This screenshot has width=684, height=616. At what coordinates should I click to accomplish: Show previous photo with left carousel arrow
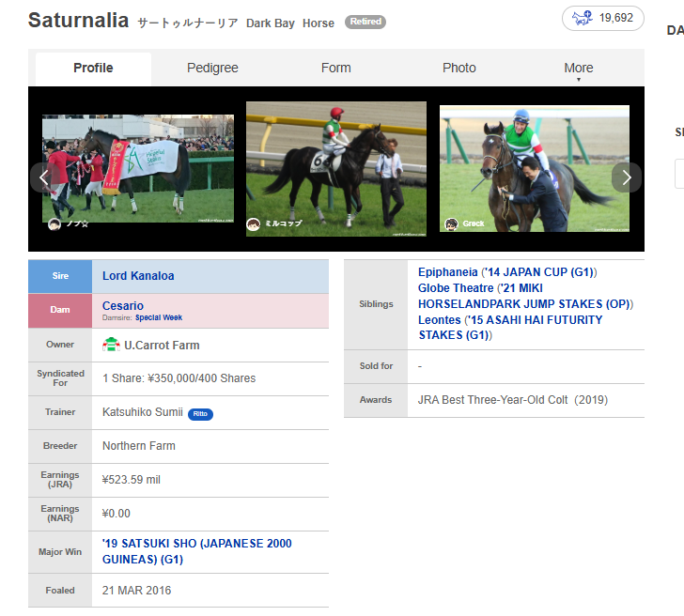coord(44,177)
